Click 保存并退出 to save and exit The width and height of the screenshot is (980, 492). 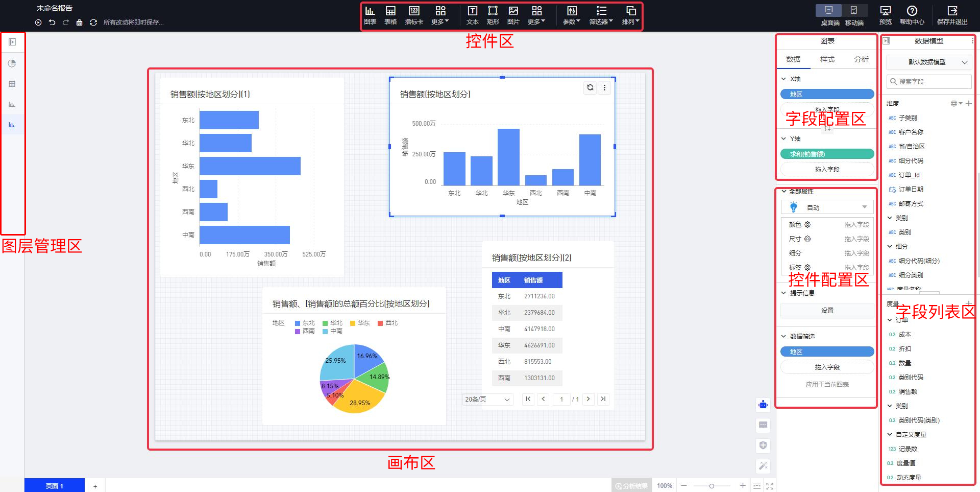952,15
